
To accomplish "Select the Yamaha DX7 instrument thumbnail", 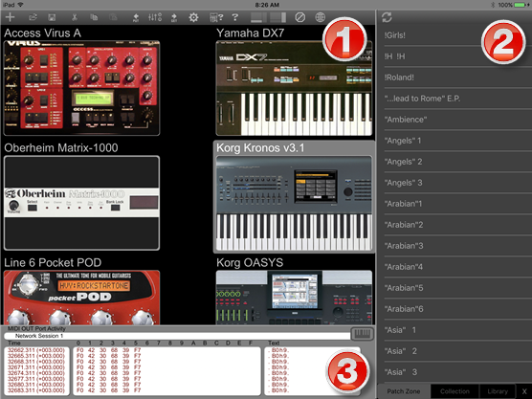I will pos(294,88).
